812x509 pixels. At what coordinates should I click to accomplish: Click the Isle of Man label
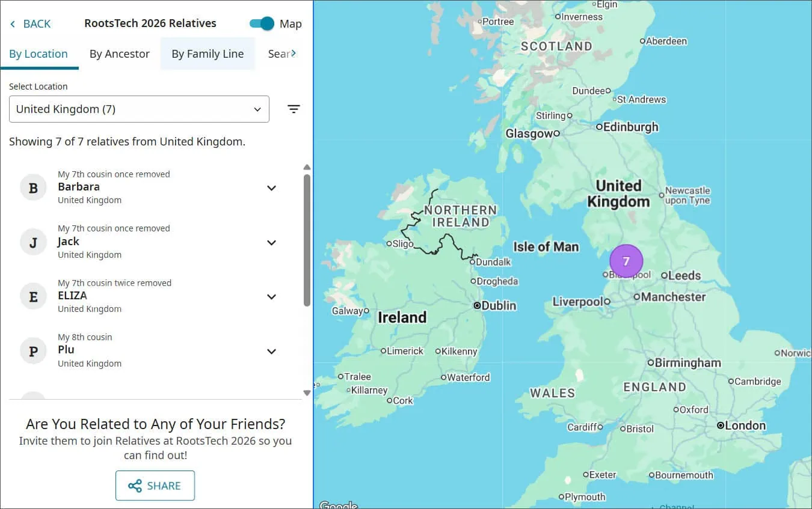[546, 246]
